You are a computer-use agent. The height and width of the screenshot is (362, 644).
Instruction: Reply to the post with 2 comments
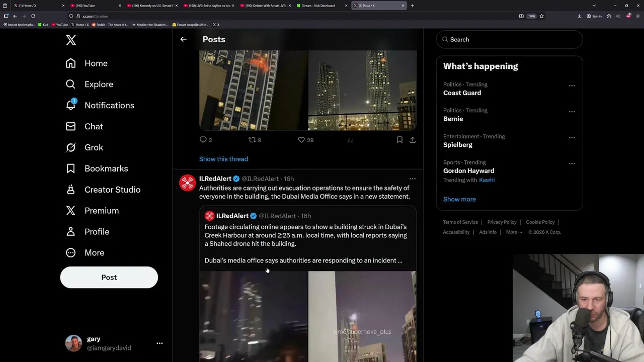tap(206, 140)
